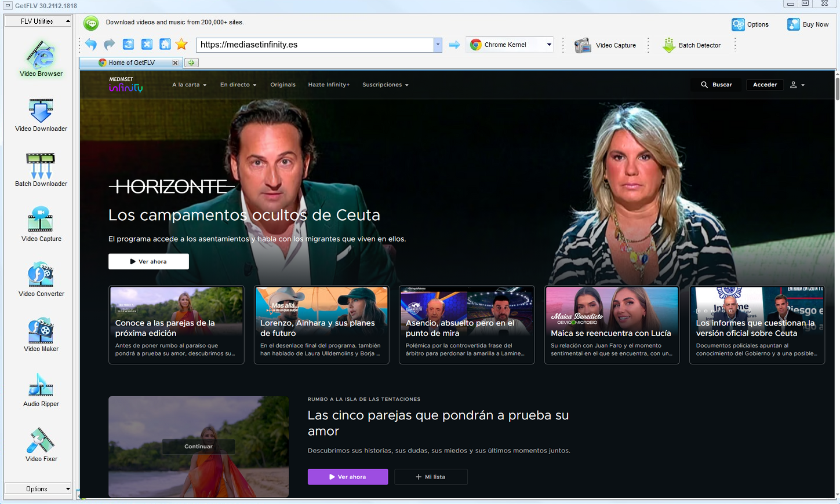Screen dimensions: 840x504
Task: Open the Video Downloader utility
Action: point(41,115)
